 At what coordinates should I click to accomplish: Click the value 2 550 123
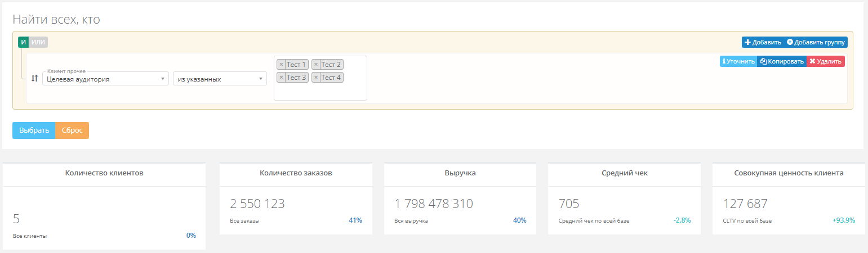coord(257,204)
